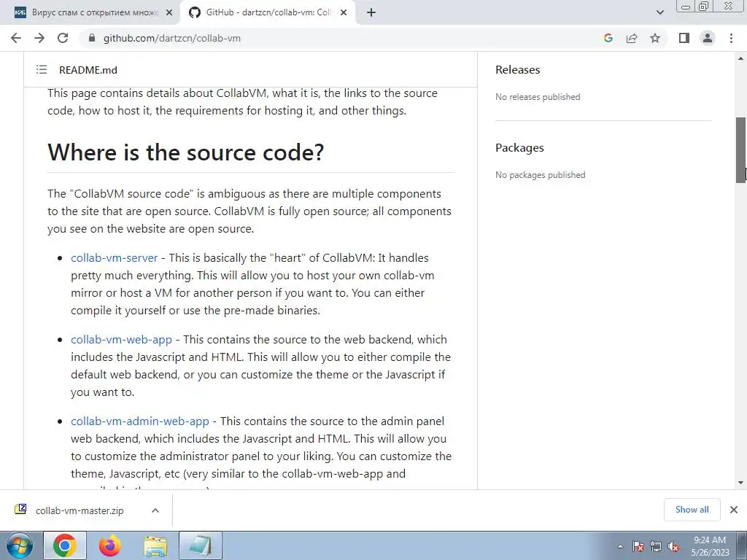Screen dimensions: 747x560
Task: Open the README table of contents icon
Action: [42, 69]
